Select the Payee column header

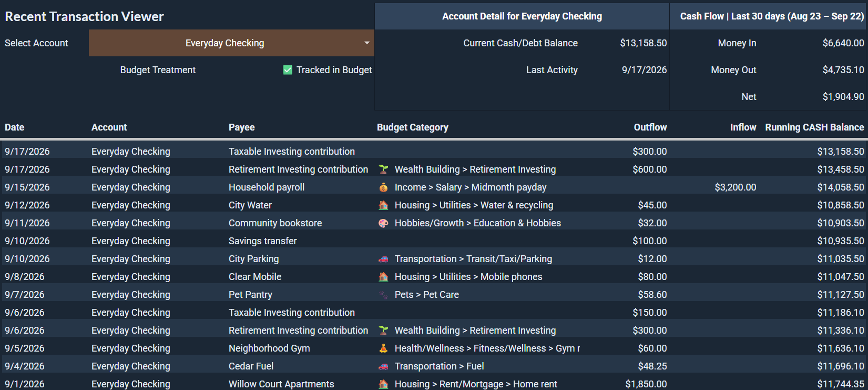[242, 127]
